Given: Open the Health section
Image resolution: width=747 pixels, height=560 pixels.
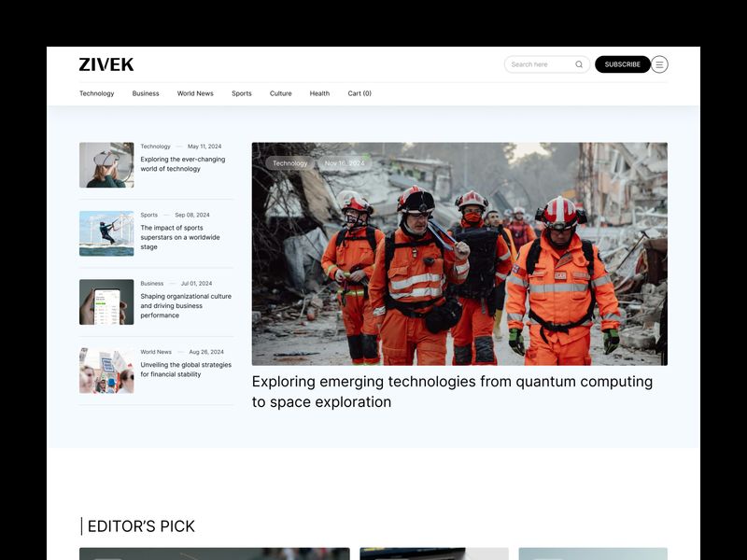Looking at the screenshot, I should [320, 93].
